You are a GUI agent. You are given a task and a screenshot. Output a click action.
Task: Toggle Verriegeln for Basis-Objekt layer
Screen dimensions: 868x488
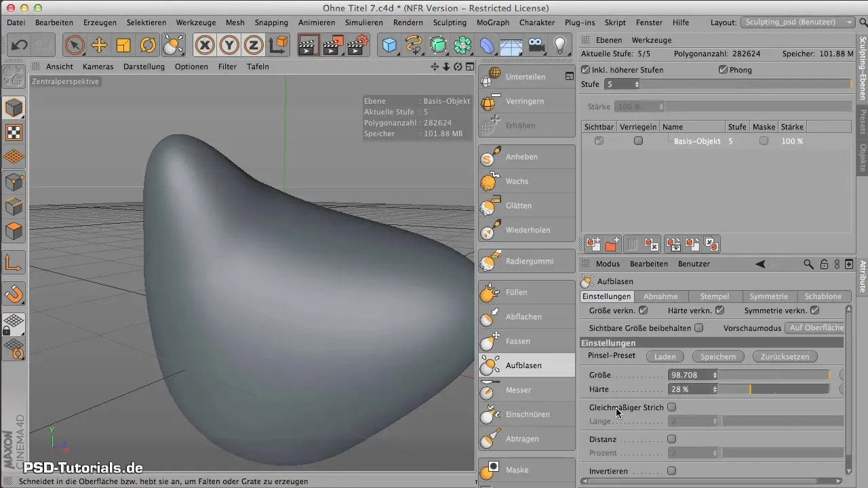tap(638, 141)
